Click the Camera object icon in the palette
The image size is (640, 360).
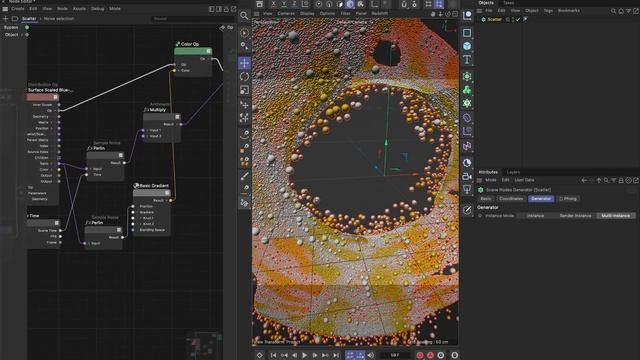coord(467,176)
